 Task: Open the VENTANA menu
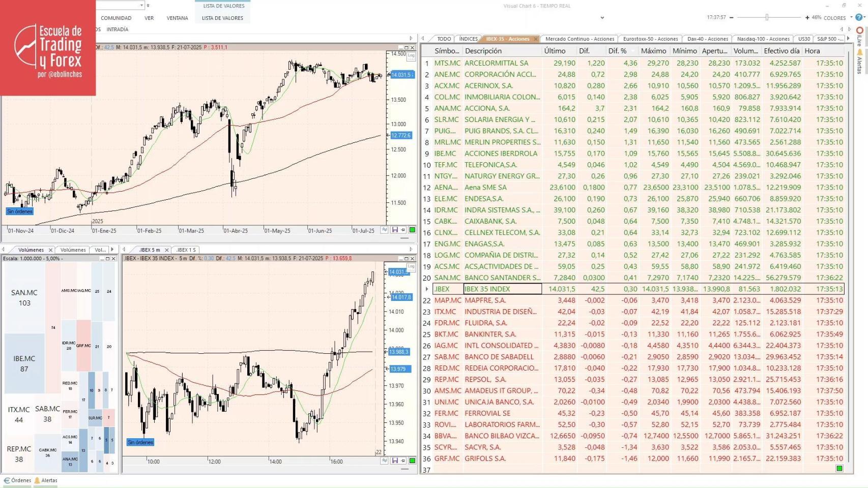(x=177, y=17)
